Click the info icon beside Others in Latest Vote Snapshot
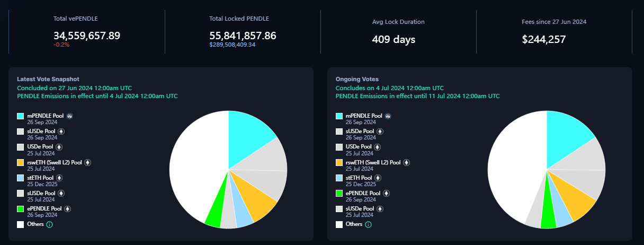644x245 pixels. point(50,225)
